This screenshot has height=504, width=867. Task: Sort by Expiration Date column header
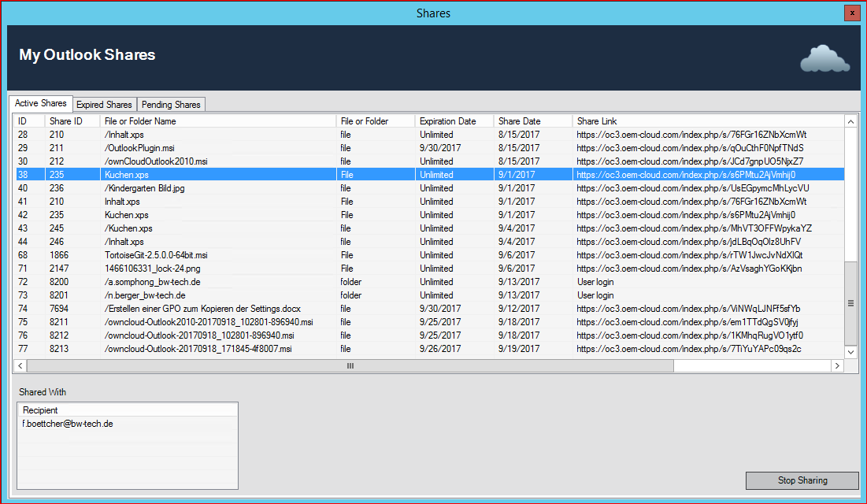pos(454,121)
